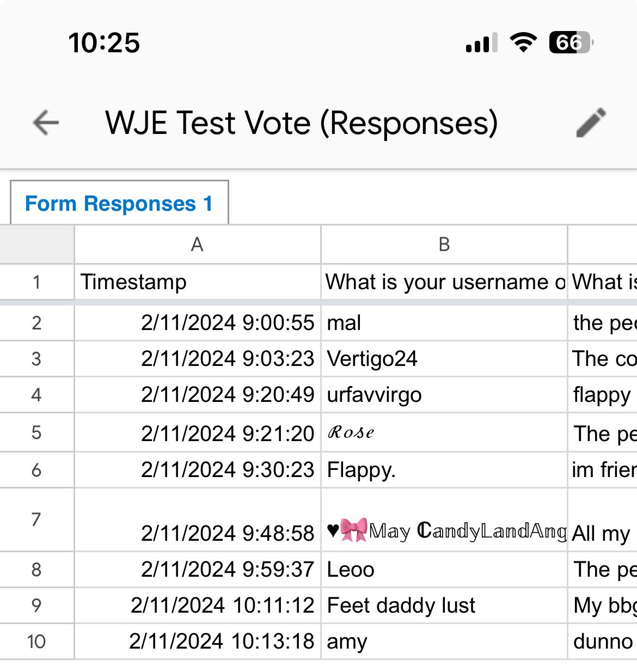Select the cell containing urfavvirgo
Image resolution: width=637 pixels, height=672 pixels.
pyautogui.click(x=444, y=395)
